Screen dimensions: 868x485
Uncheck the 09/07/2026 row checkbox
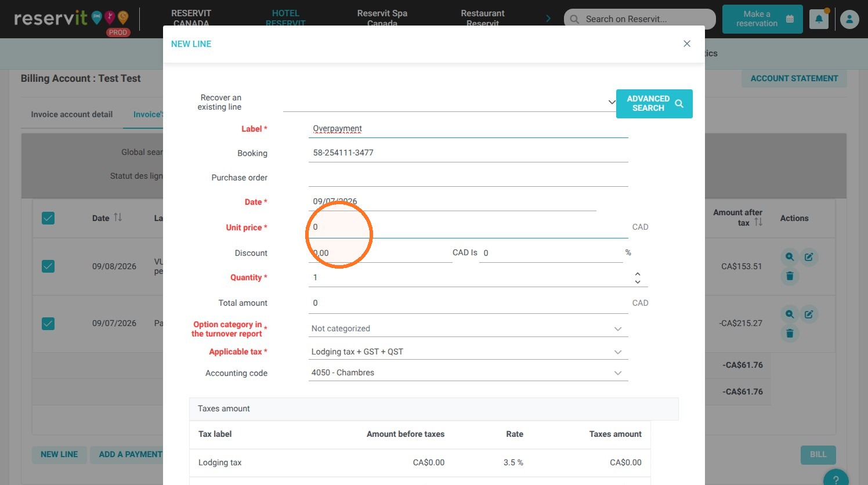(x=48, y=323)
